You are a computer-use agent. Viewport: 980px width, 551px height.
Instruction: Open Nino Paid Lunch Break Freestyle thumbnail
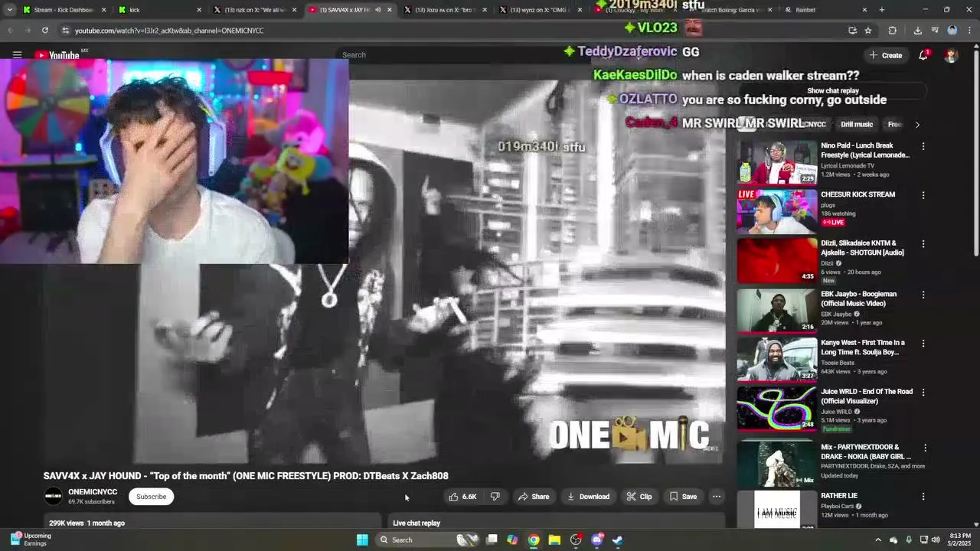pyautogui.click(x=777, y=162)
